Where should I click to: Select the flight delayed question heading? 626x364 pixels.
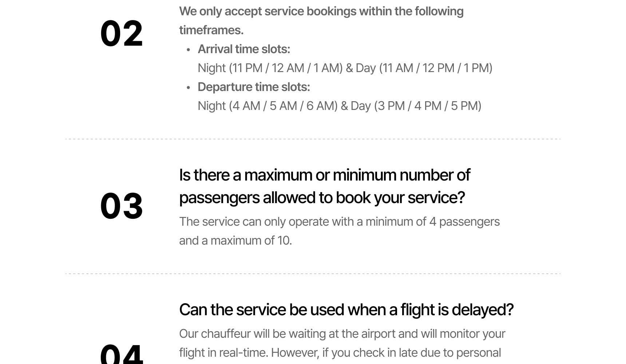click(x=346, y=310)
